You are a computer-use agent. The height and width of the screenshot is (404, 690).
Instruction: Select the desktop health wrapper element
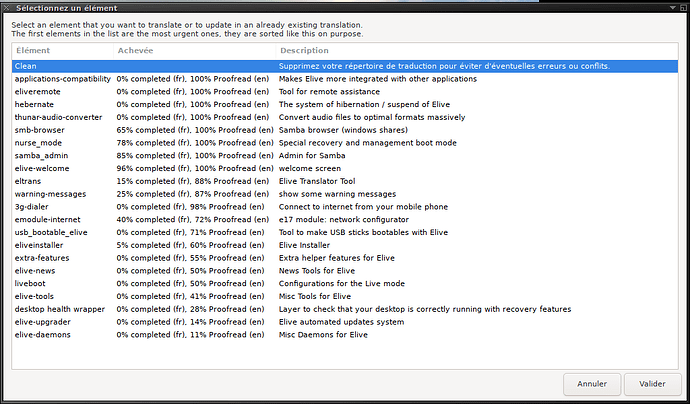60,309
